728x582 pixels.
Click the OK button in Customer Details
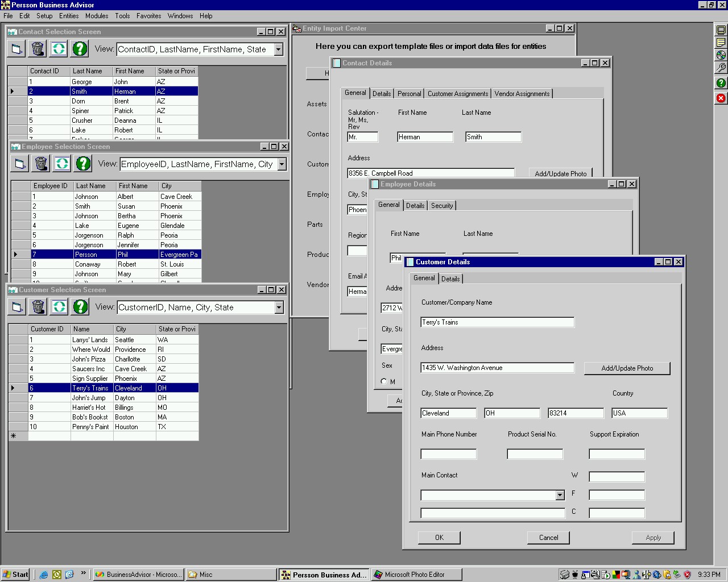[439, 538]
